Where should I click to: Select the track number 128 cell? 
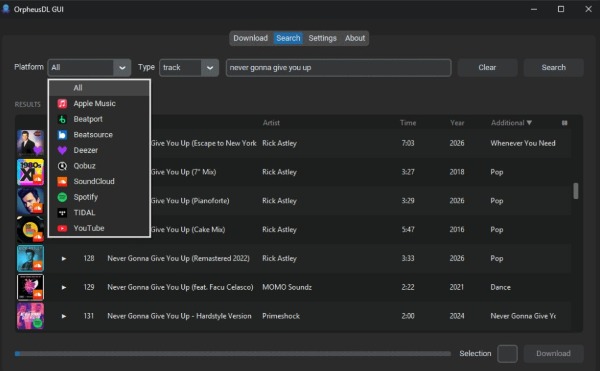click(x=89, y=259)
